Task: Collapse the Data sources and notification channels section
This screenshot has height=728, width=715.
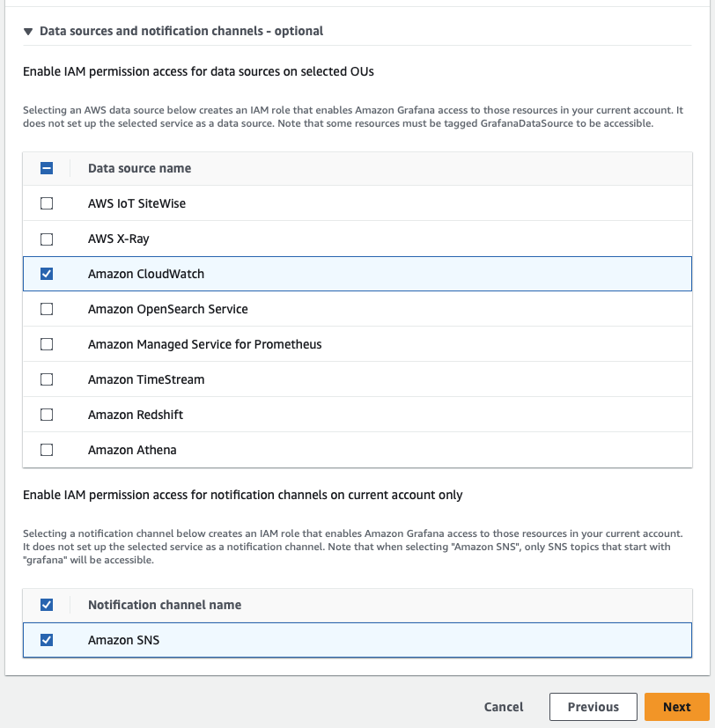Action: (29, 31)
